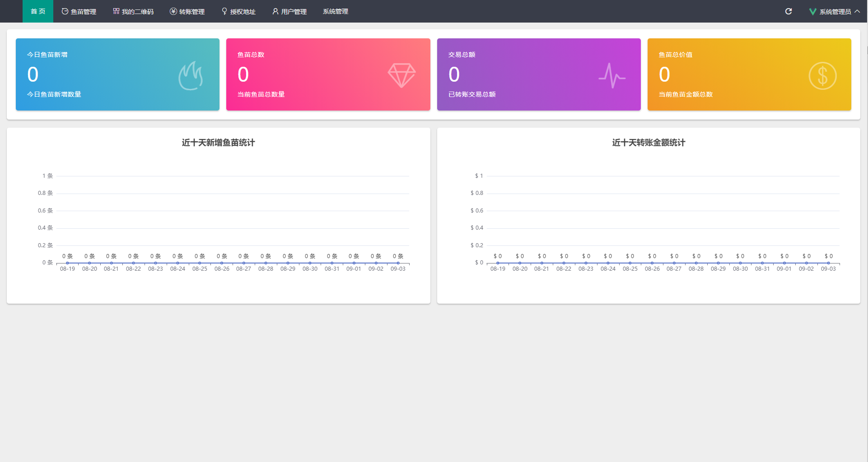Click the green V logo icon
This screenshot has height=462, width=868.
812,12
